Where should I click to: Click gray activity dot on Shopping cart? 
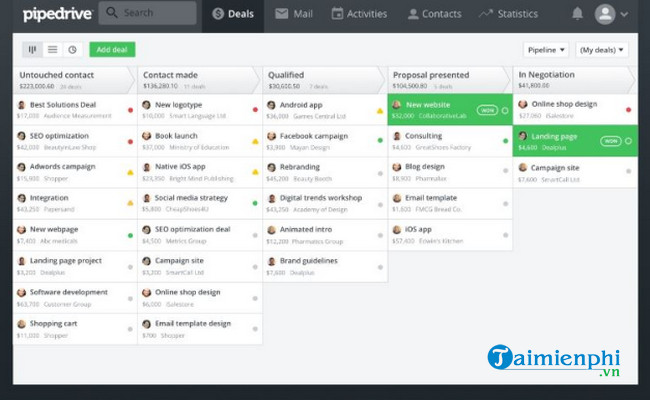(x=130, y=329)
